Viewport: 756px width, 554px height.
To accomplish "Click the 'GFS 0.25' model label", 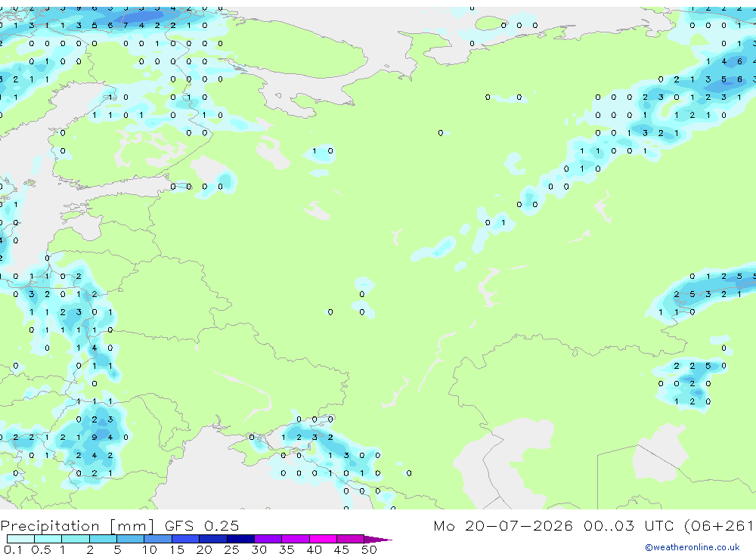I will click(202, 525).
